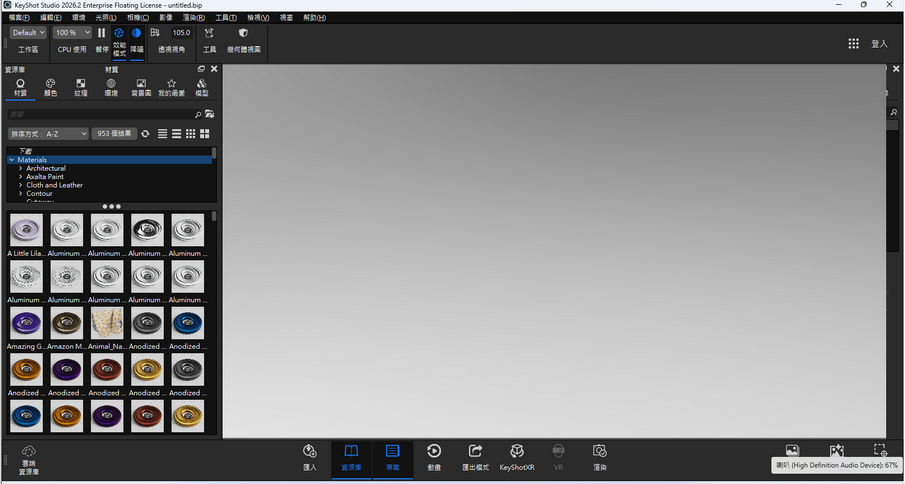
Task: Open the Default workspace dropdown
Action: [x=28, y=33]
